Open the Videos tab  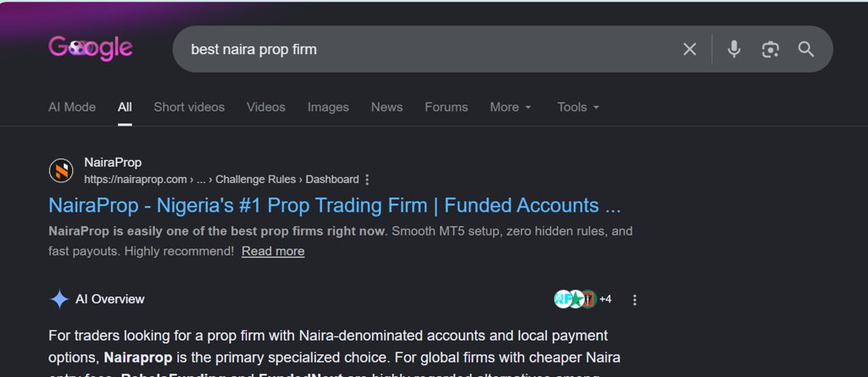265,107
